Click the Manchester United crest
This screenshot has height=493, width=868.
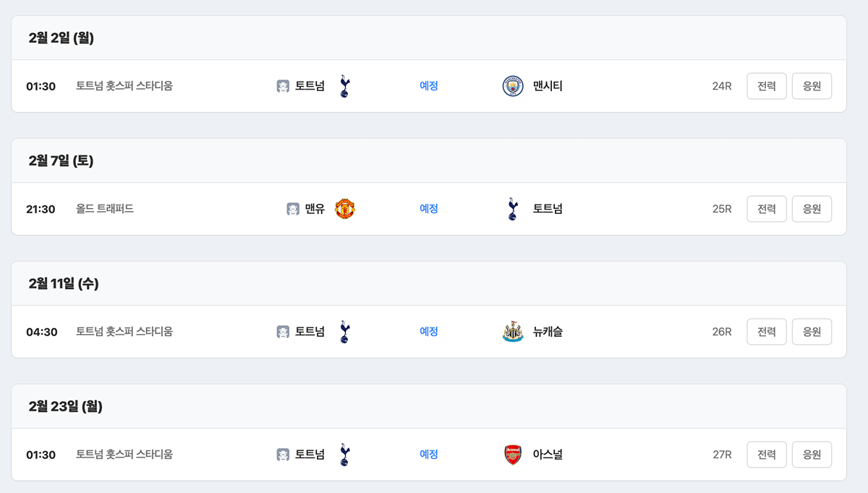[345, 209]
